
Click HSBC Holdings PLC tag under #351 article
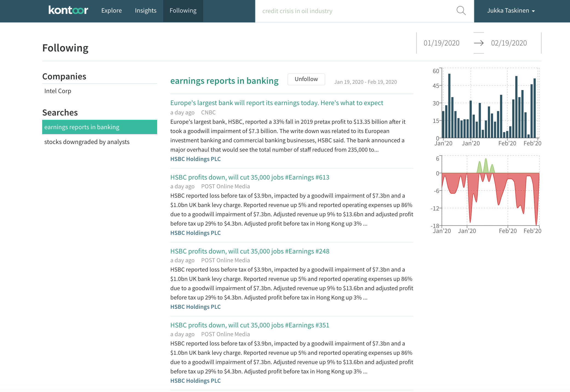pyautogui.click(x=195, y=381)
